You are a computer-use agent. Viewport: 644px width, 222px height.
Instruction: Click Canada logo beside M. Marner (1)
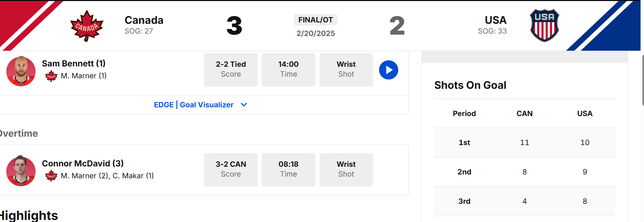click(51, 76)
